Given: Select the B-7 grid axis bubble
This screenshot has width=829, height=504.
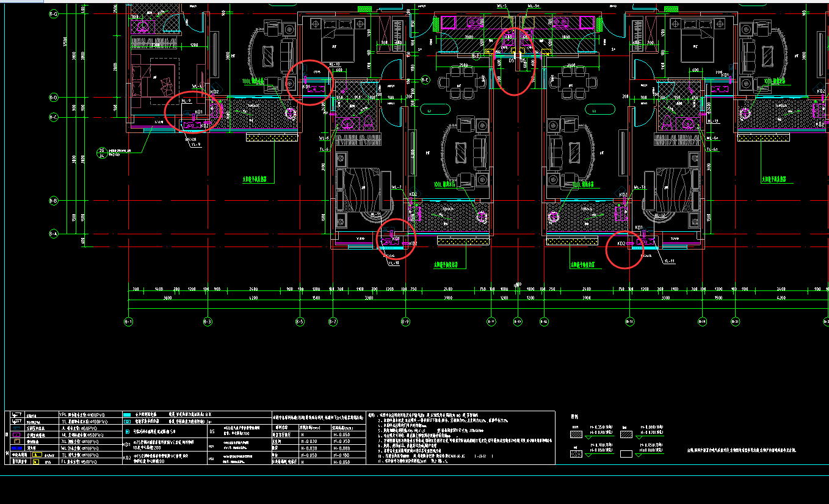Looking at the screenshot, I should 333,321.
